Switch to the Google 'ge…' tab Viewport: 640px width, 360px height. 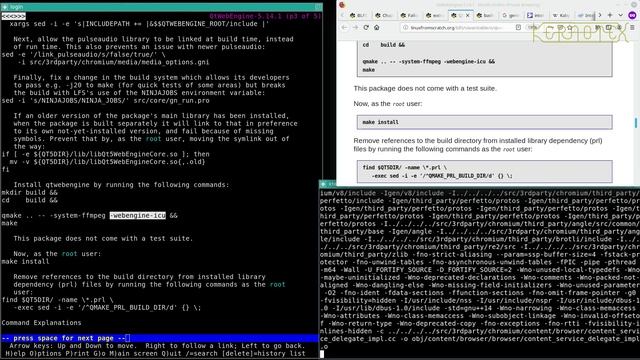[x=510, y=15]
